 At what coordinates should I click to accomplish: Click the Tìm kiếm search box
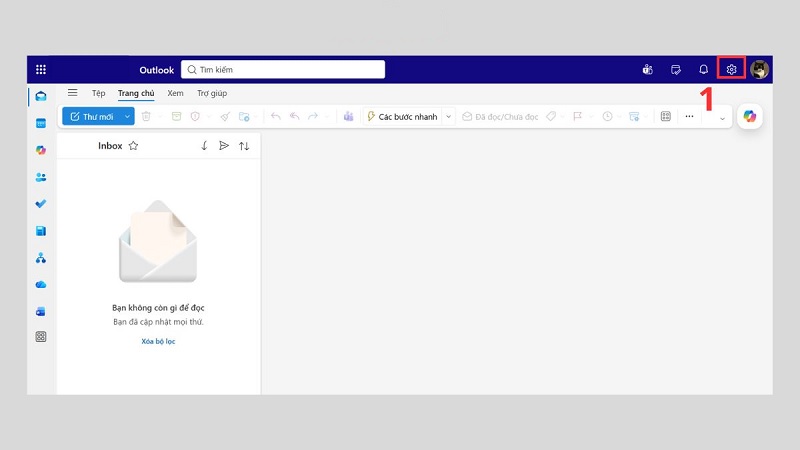click(283, 69)
